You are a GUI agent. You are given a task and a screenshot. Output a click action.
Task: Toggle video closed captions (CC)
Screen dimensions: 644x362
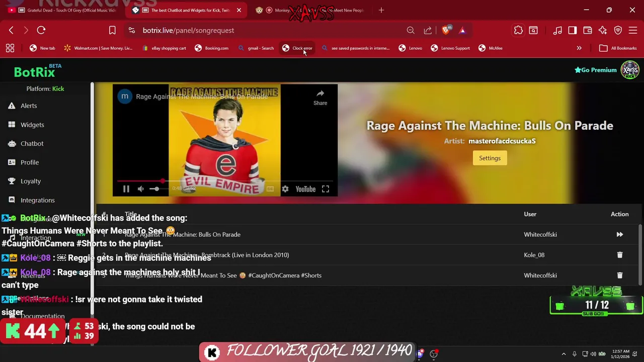[x=270, y=189]
